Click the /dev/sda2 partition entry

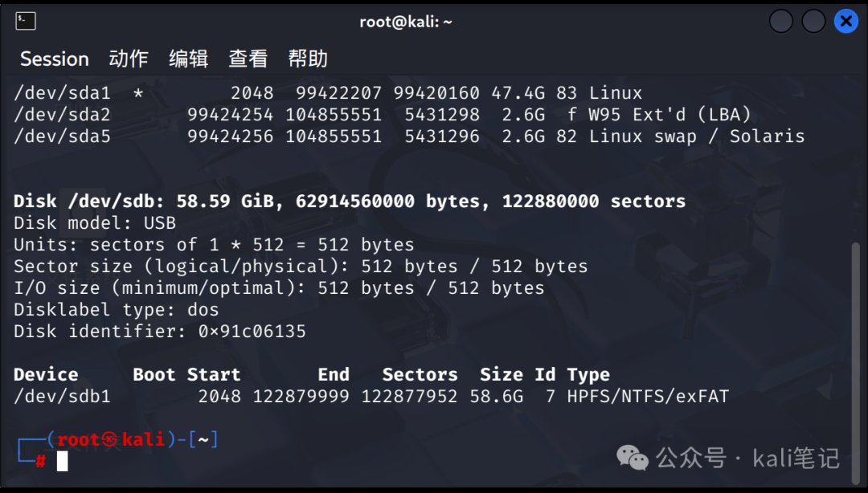[62, 115]
